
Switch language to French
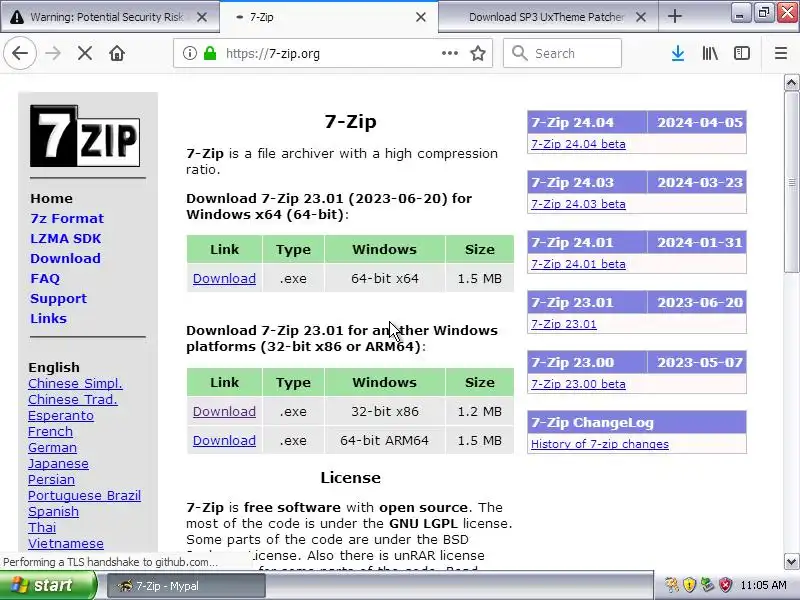51,432
